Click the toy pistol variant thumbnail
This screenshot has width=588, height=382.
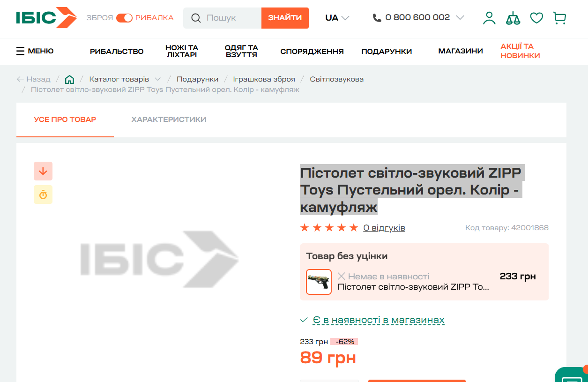[x=319, y=282]
